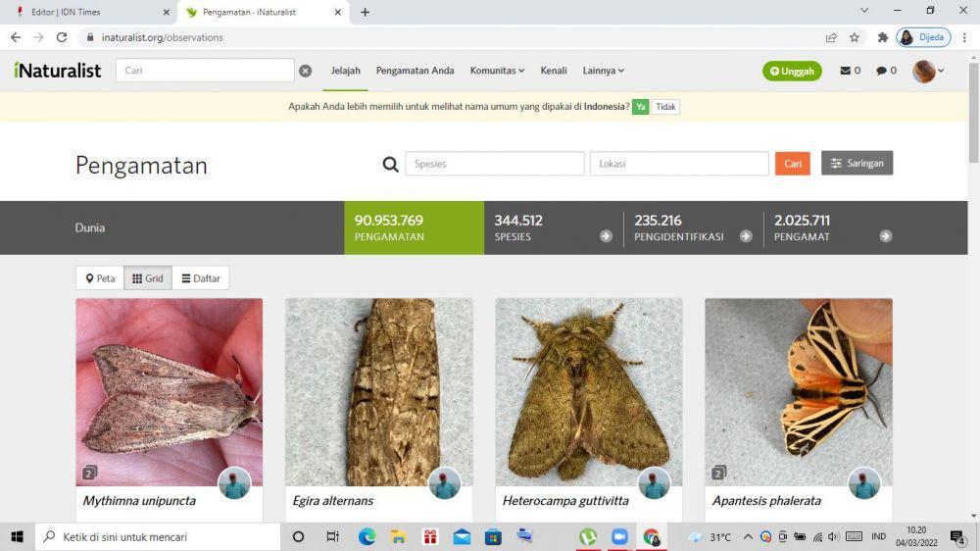The image size is (980, 551).
Task: Focus the Lokasi search input
Action: click(x=679, y=164)
